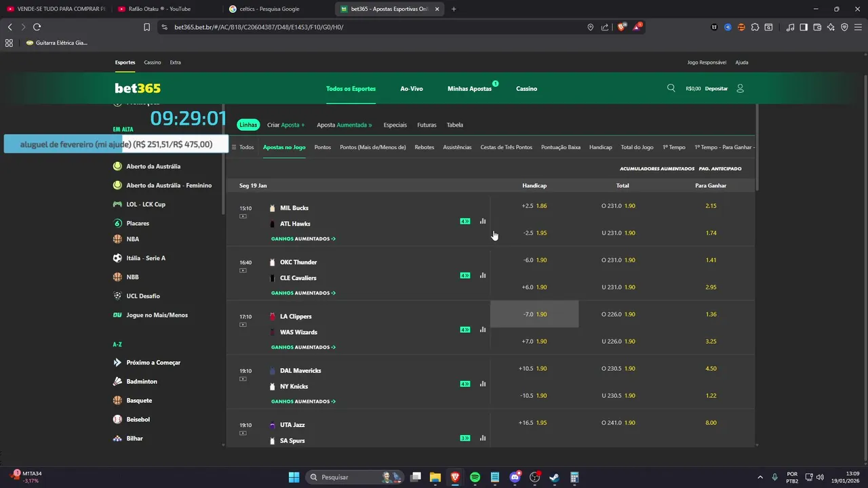Image resolution: width=868 pixels, height=488 pixels.
Task: Open the media control music note icon
Action: point(790,27)
